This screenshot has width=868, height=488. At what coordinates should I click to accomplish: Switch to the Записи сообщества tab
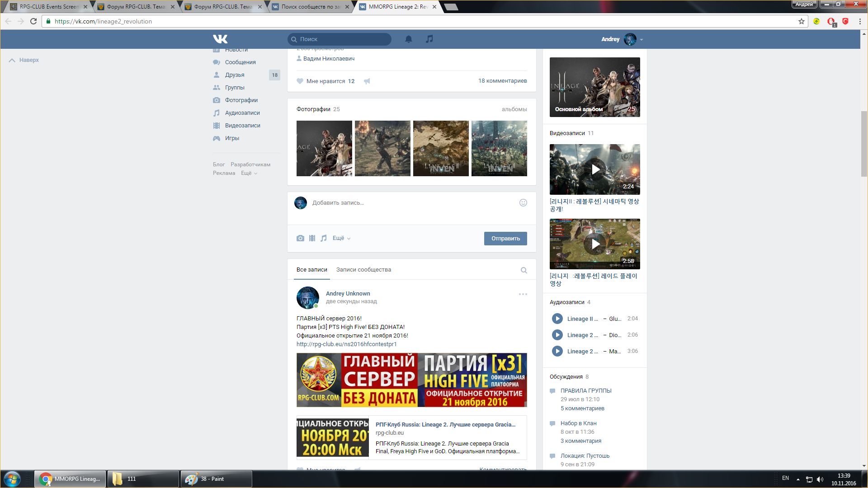tap(363, 270)
